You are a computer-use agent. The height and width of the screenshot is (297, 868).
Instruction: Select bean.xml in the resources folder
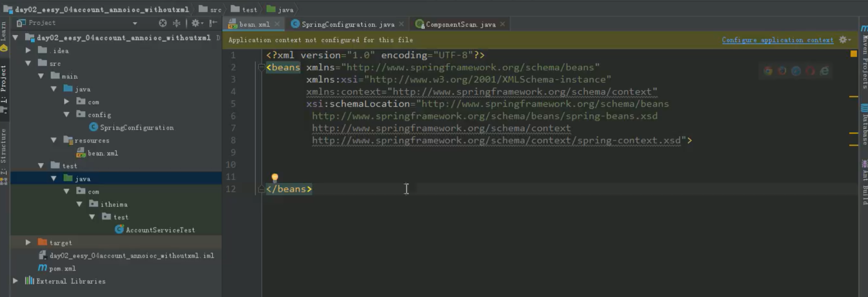(97, 153)
